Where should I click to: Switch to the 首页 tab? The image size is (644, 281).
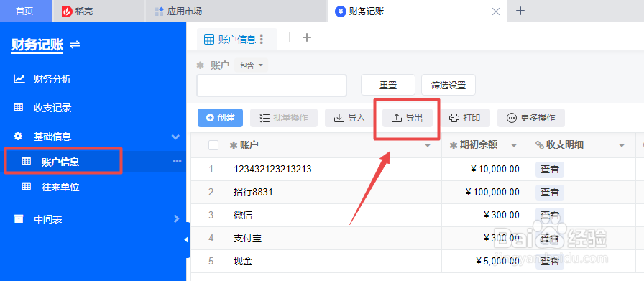pos(25,11)
